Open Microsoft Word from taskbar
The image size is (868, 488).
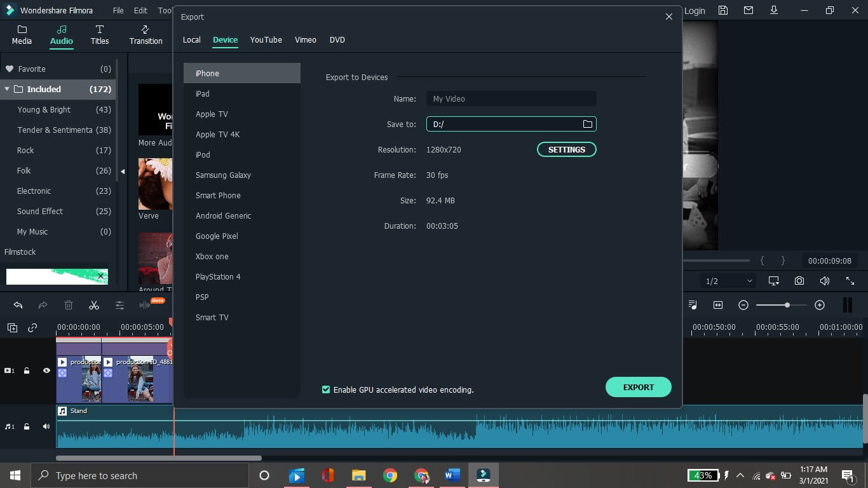pyautogui.click(x=452, y=475)
